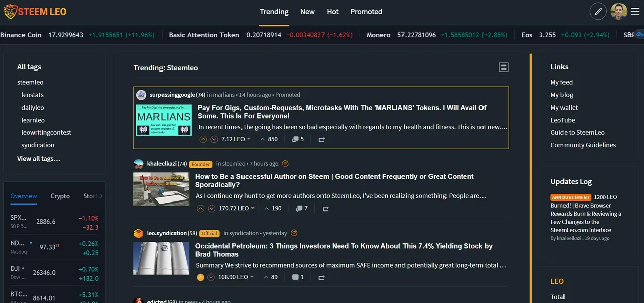This screenshot has width=644, height=303.
Task: Open the 1200 LEO Burned announcement
Action: (x=586, y=214)
